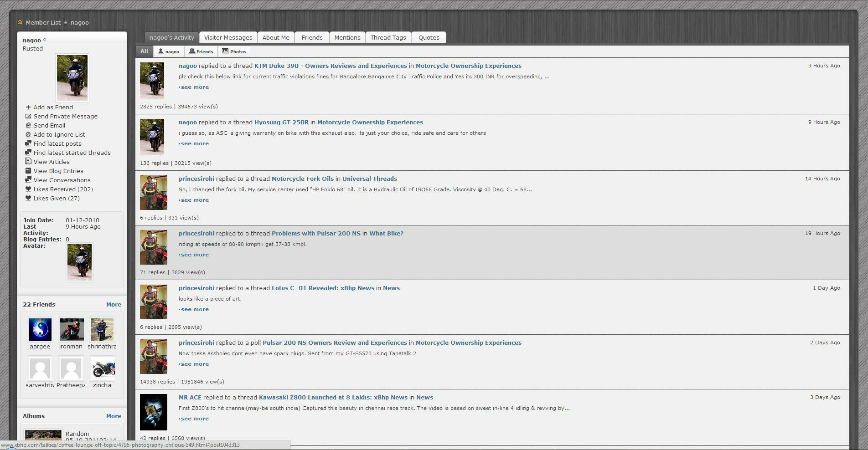Click the heart icon beside Likes Received

28,189
